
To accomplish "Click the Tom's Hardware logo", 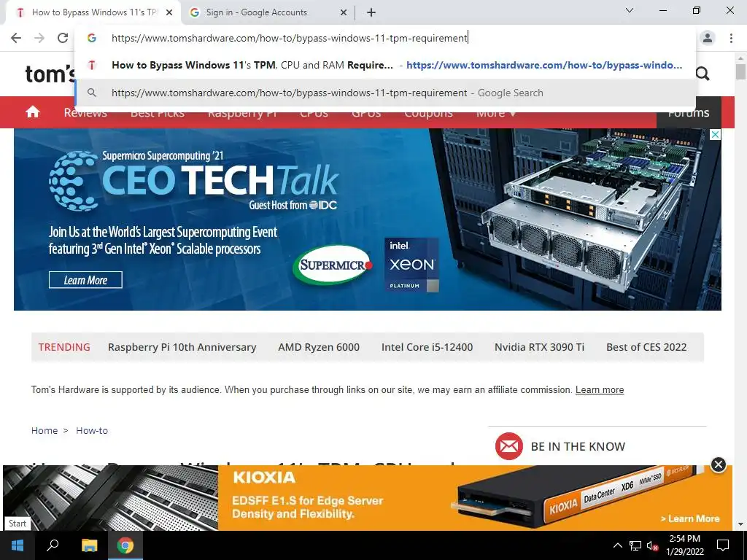I will [x=50, y=74].
